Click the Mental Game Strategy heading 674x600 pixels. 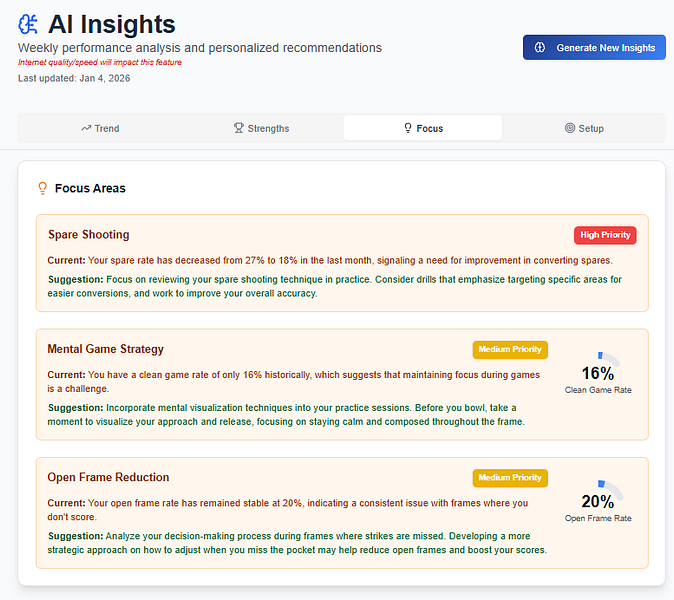(105, 350)
